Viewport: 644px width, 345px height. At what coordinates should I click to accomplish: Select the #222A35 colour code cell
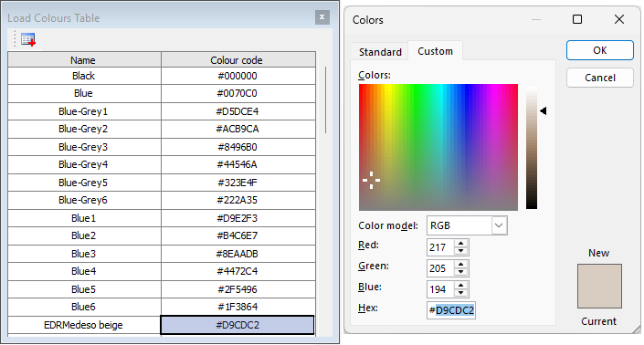click(x=238, y=200)
